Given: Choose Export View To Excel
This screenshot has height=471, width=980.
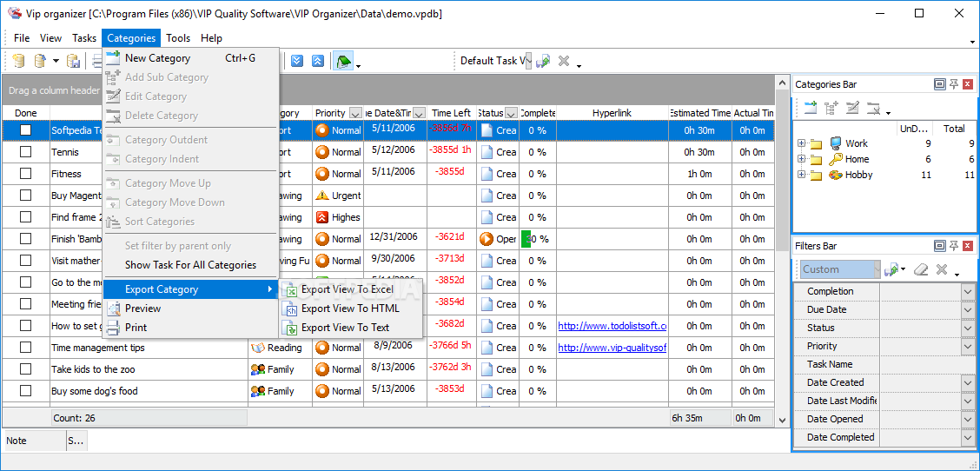Looking at the screenshot, I should pos(352,289).
